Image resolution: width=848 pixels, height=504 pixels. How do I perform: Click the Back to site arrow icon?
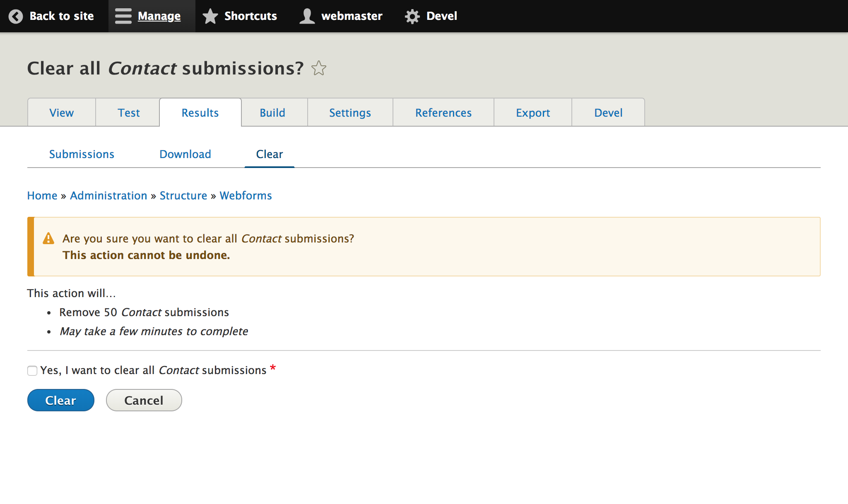coord(16,16)
